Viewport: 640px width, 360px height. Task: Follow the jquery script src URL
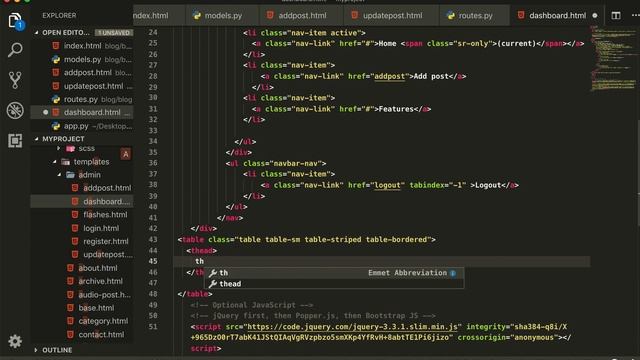[x=352, y=327]
